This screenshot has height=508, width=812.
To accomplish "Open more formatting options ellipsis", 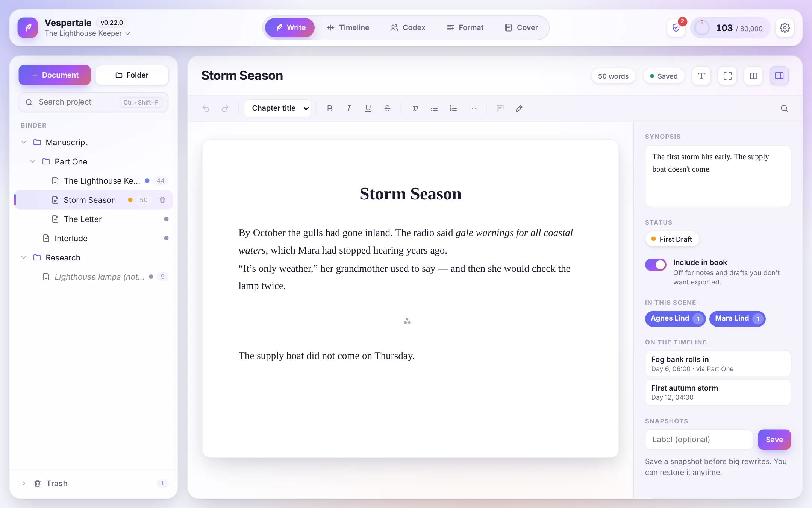I will coord(473,108).
